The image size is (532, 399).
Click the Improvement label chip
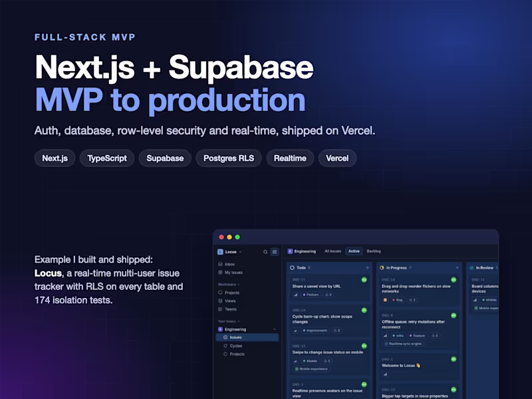tap(315, 331)
